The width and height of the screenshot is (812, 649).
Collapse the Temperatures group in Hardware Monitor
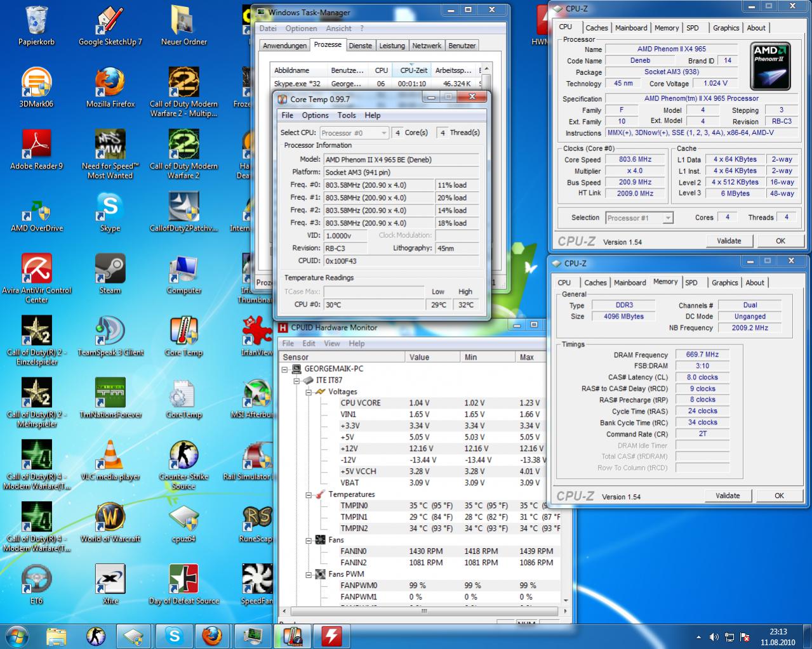coord(309,494)
